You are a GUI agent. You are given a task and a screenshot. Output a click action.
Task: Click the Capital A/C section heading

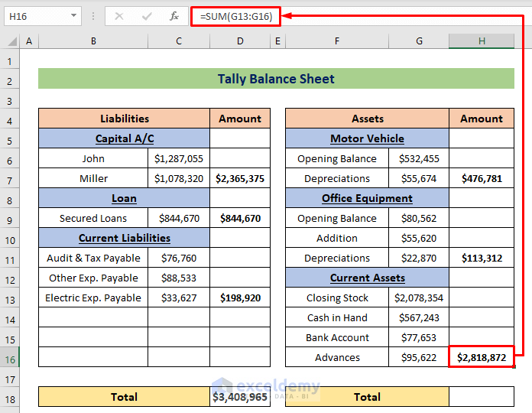[125, 138]
